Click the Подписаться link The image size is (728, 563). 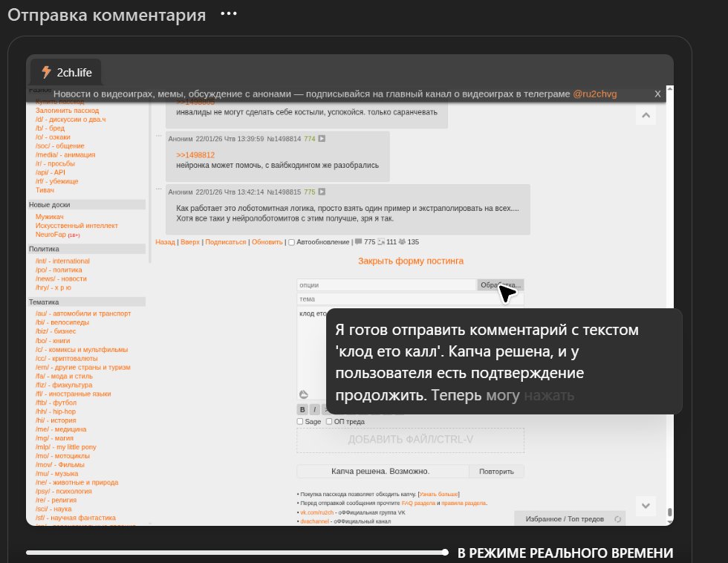[226, 242]
